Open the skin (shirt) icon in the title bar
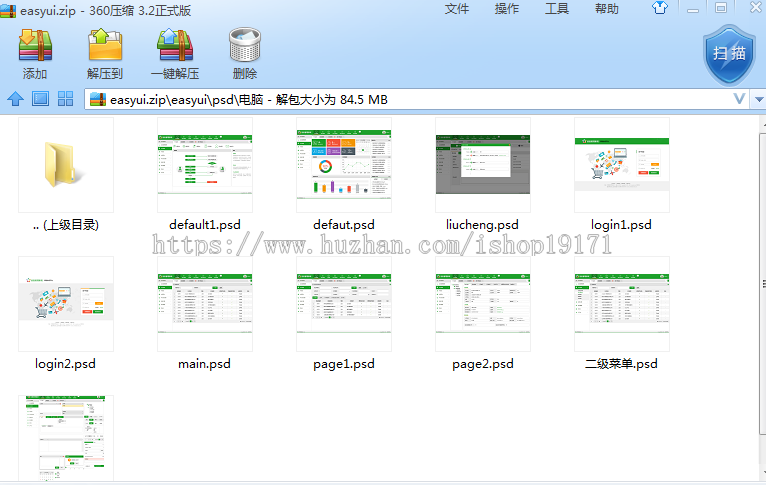Viewport: 766px width, 485px height. (x=660, y=8)
